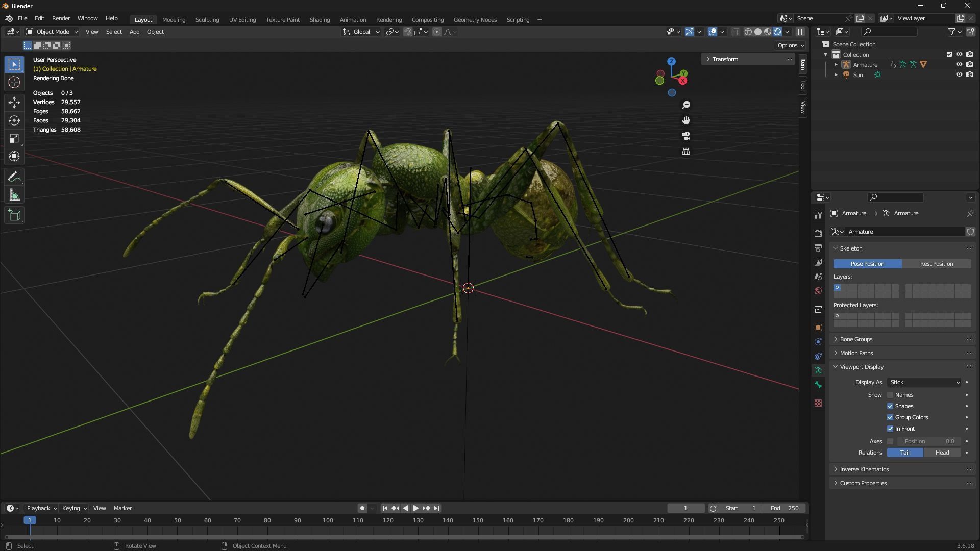Open the Physics properties tab icon
The height and width of the screenshot is (551, 980).
pyautogui.click(x=818, y=342)
